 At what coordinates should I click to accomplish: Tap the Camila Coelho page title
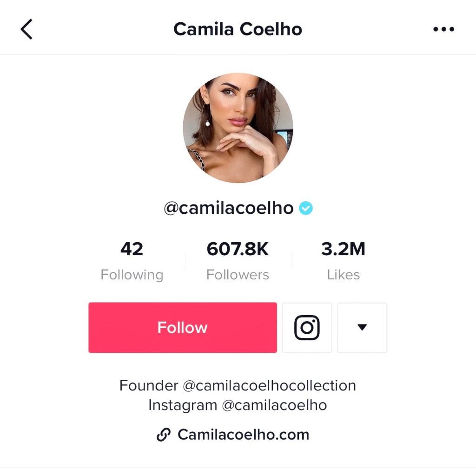[238, 29]
